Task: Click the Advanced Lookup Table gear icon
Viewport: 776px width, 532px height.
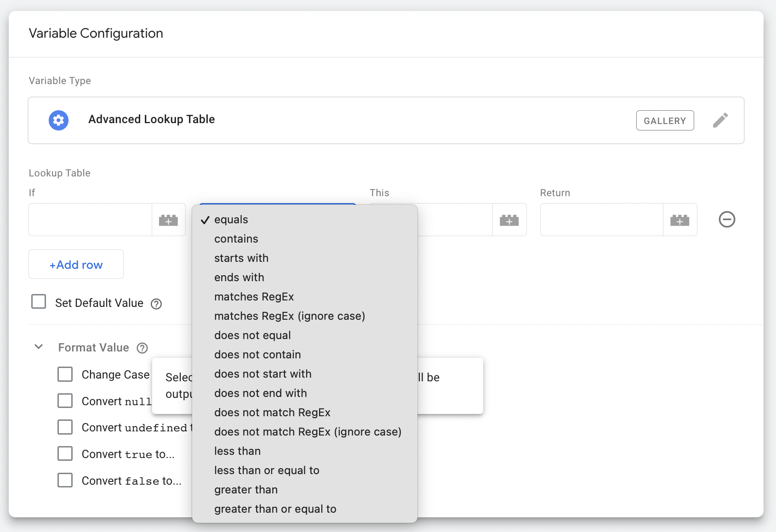Action: click(x=59, y=120)
